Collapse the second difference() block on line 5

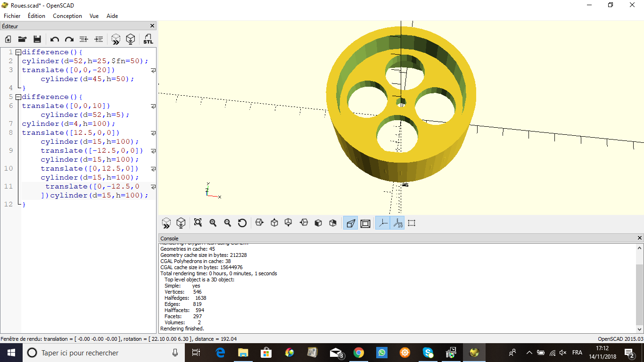tap(18, 97)
